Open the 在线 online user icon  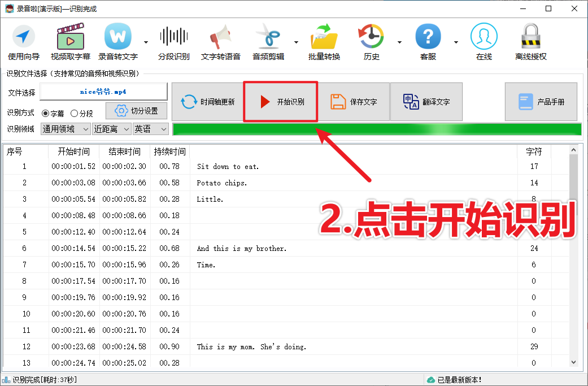click(x=484, y=42)
